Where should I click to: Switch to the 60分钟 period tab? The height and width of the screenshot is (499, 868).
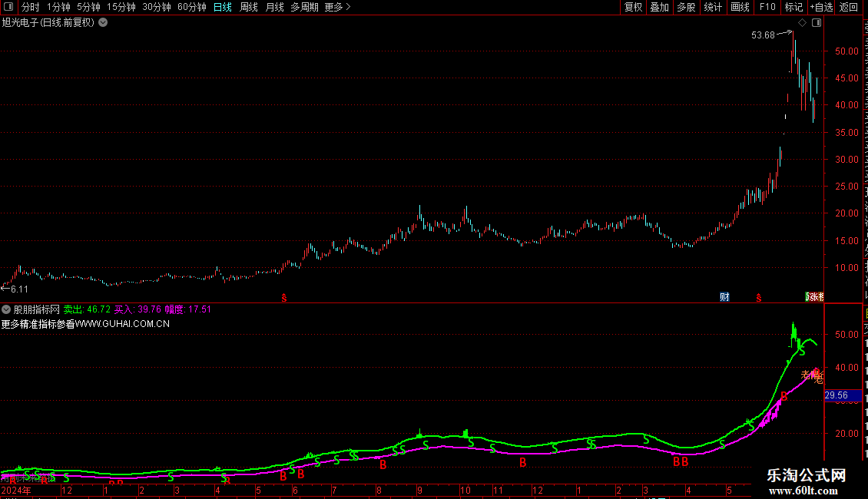click(x=192, y=7)
